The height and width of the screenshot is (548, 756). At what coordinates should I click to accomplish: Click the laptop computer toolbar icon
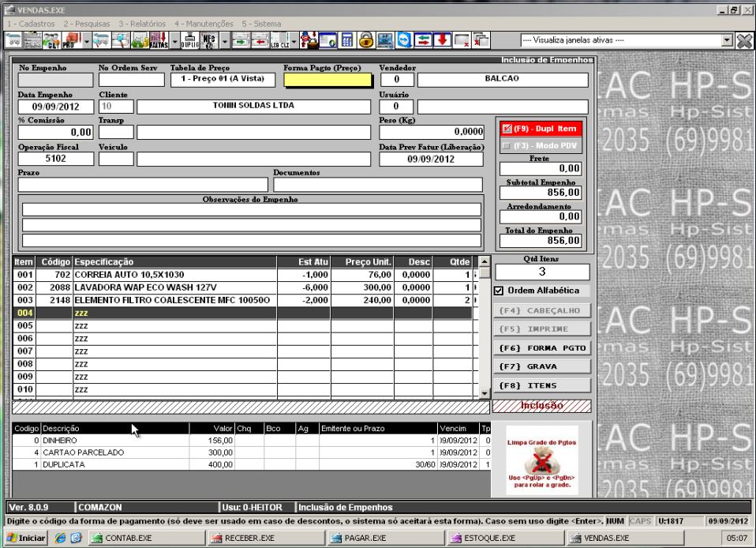(x=385, y=40)
